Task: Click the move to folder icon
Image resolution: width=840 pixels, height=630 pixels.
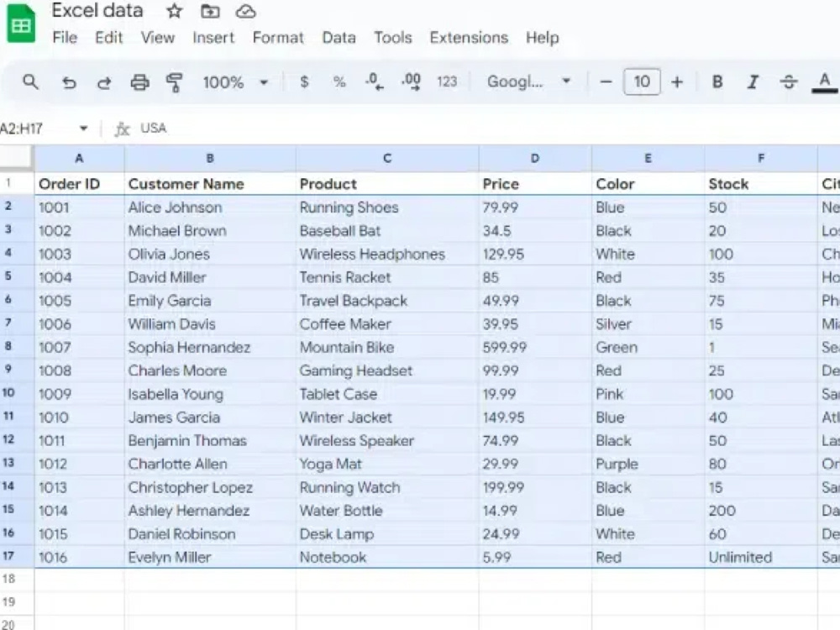Action: [210, 11]
